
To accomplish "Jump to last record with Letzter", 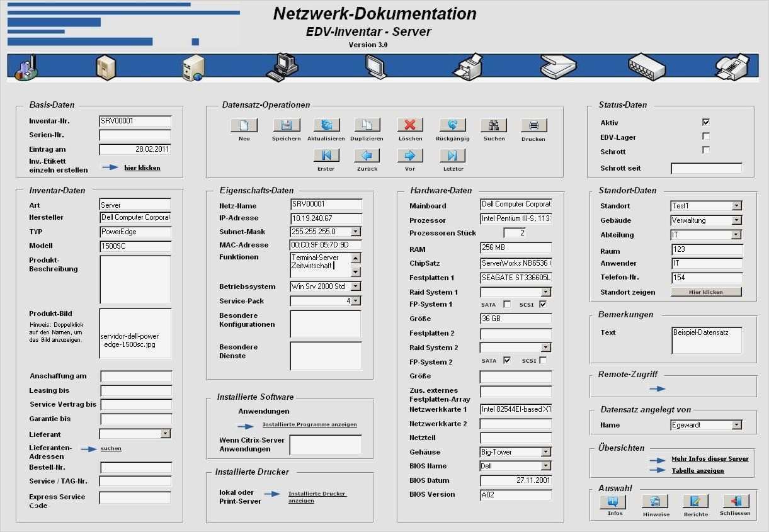I will 452,156.
